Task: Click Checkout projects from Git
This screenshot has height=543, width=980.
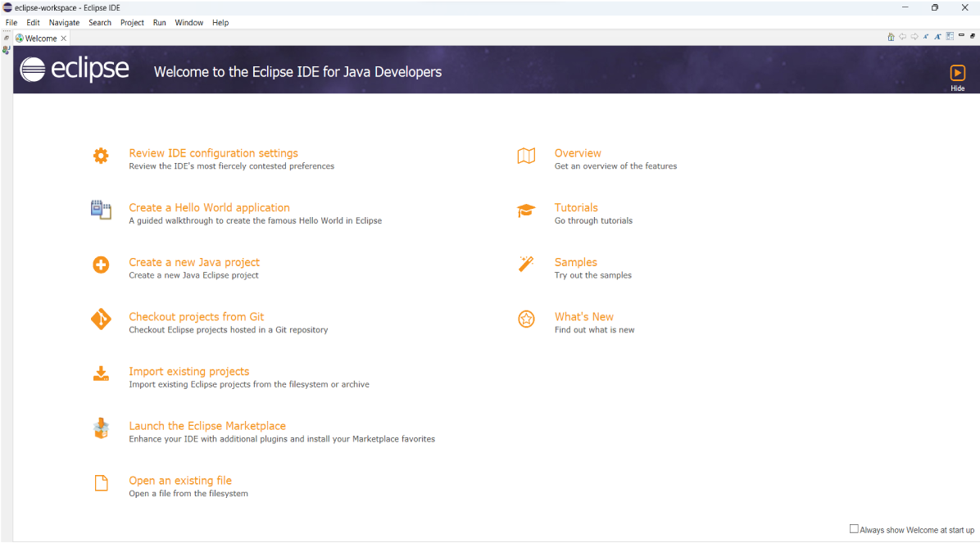Action: pos(196,316)
